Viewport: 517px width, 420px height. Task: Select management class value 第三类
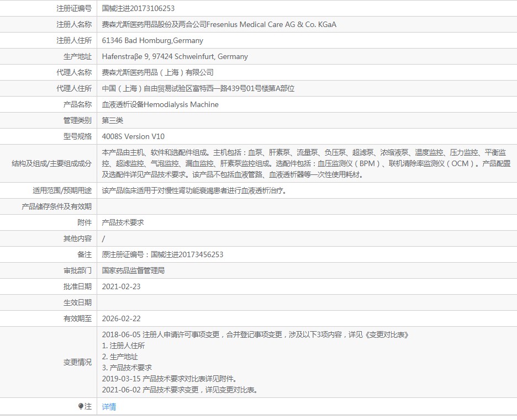[113, 120]
